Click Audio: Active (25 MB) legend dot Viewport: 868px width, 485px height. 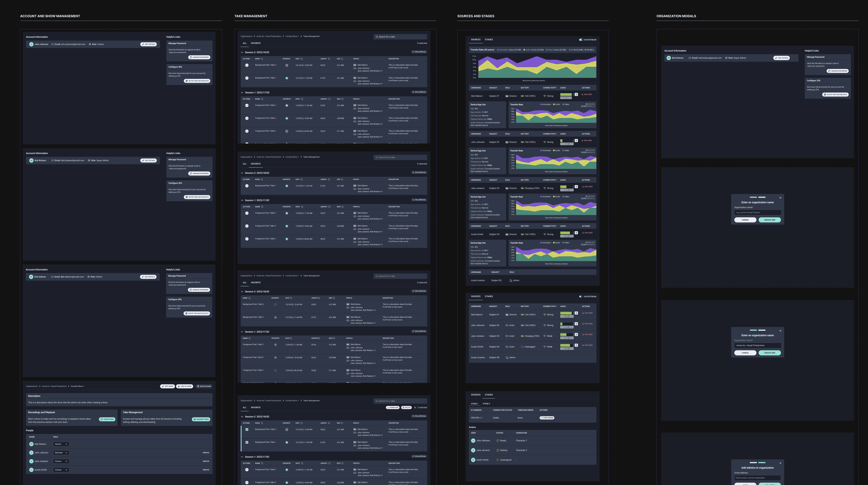click(x=524, y=50)
